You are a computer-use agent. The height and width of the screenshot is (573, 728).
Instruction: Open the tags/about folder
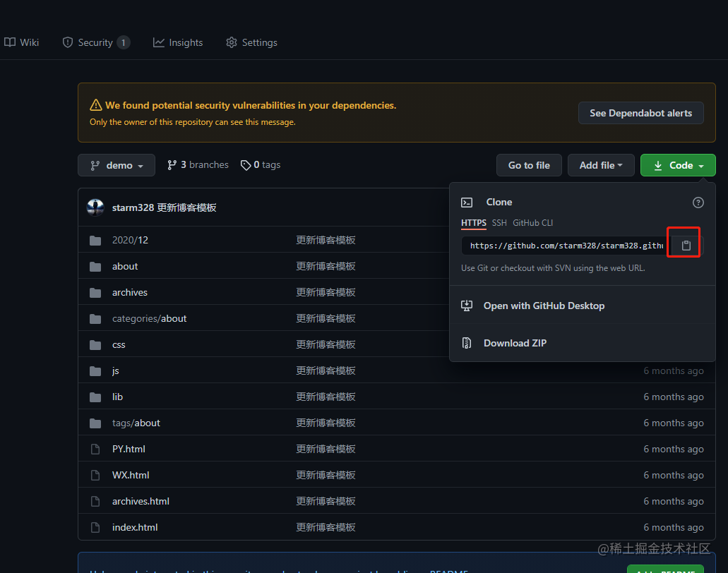(x=136, y=423)
